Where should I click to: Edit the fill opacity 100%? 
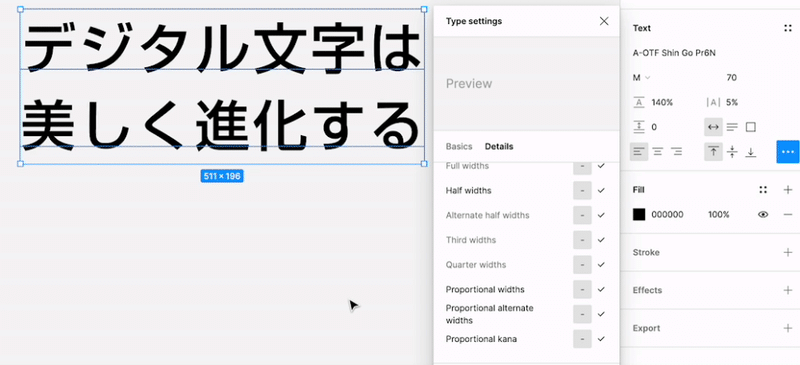pyautogui.click(x=718, y=214)
